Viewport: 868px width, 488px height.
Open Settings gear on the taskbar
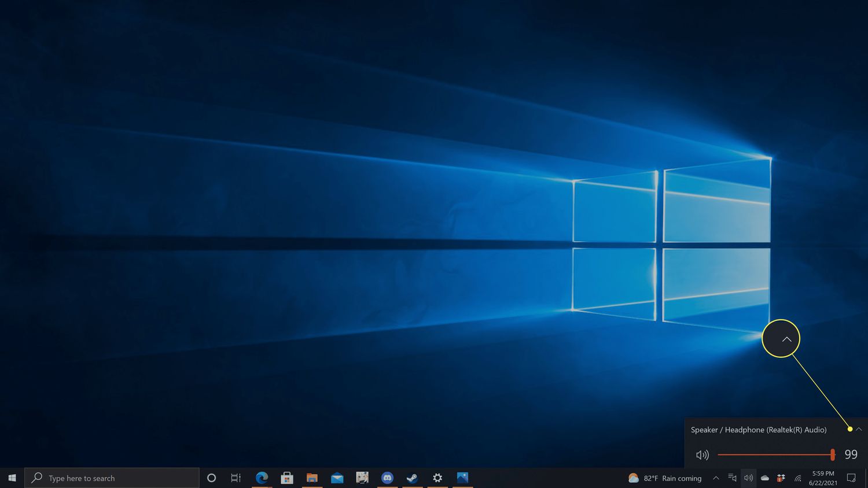[x=437, y=478]
